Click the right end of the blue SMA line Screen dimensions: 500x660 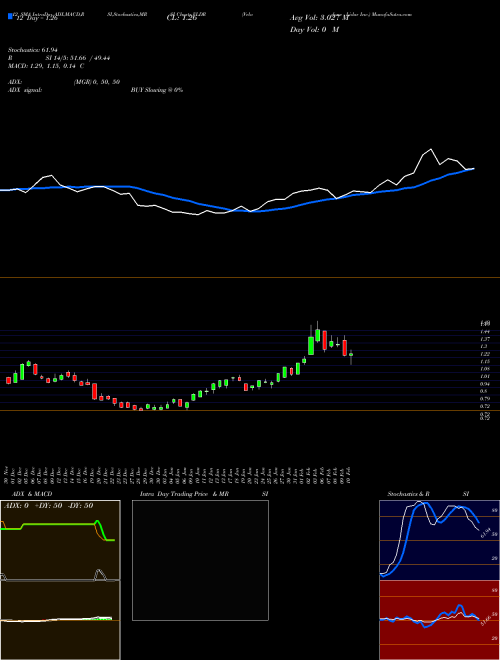[x=473, y=169]
